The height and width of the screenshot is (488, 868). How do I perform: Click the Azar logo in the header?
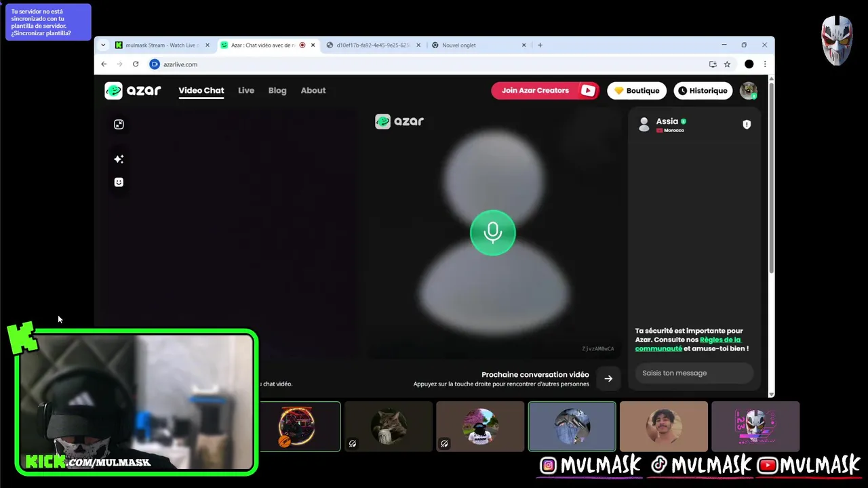click(133, 91)
